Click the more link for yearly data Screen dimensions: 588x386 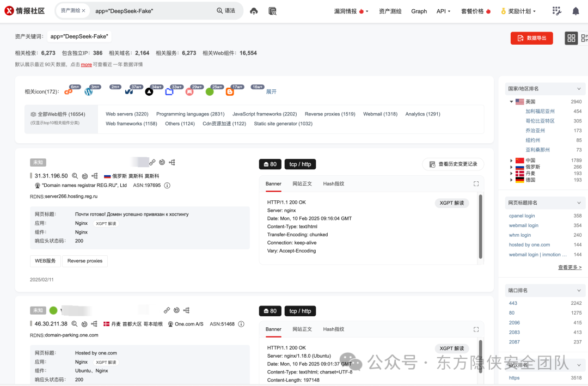[x=86, y=65]
